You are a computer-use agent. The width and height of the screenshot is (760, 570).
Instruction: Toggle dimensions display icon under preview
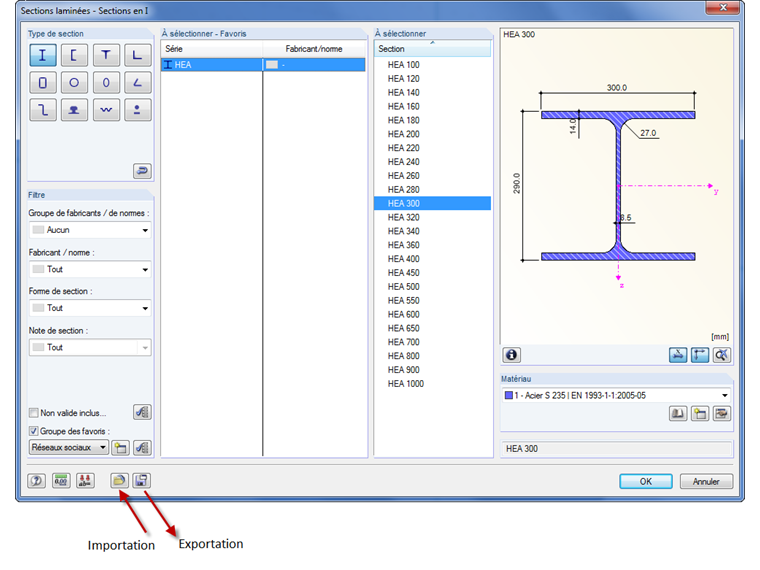(700, 355)
